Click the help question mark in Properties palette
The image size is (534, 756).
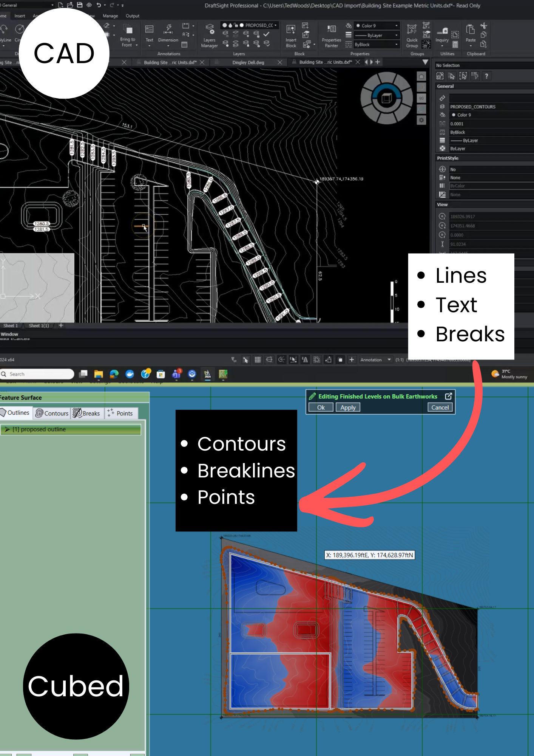click(486, 76)
